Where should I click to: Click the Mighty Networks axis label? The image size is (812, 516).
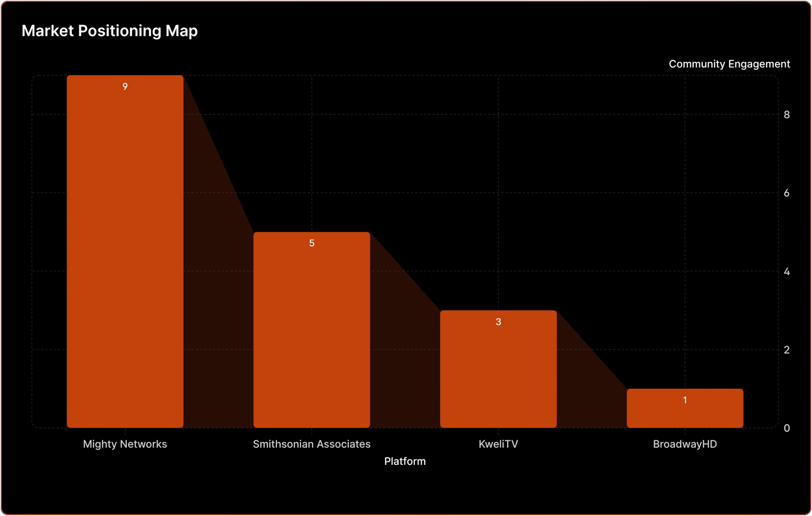coord(125,444)
